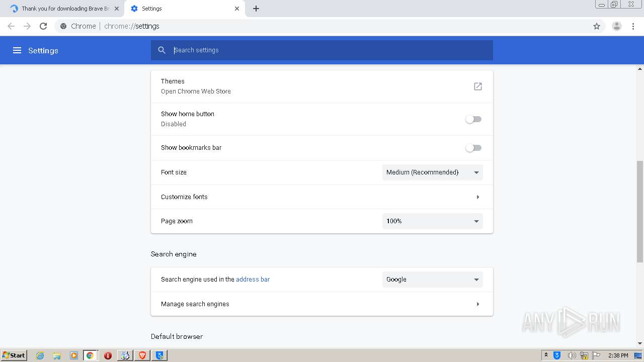Click the volume speaker tray icon
The height and width of the screenshot is (362, 644).
click(x=572, y=355)
